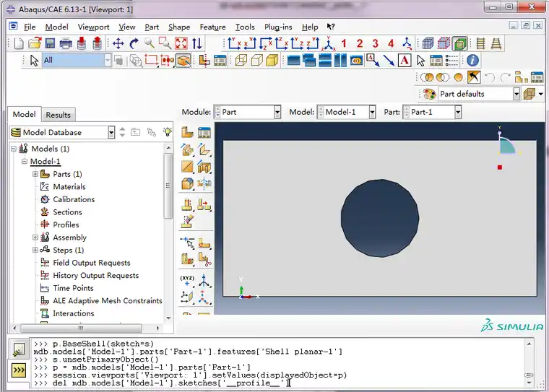Click the command line interface icon
549x392 pixels.
(x=19, y=370)
